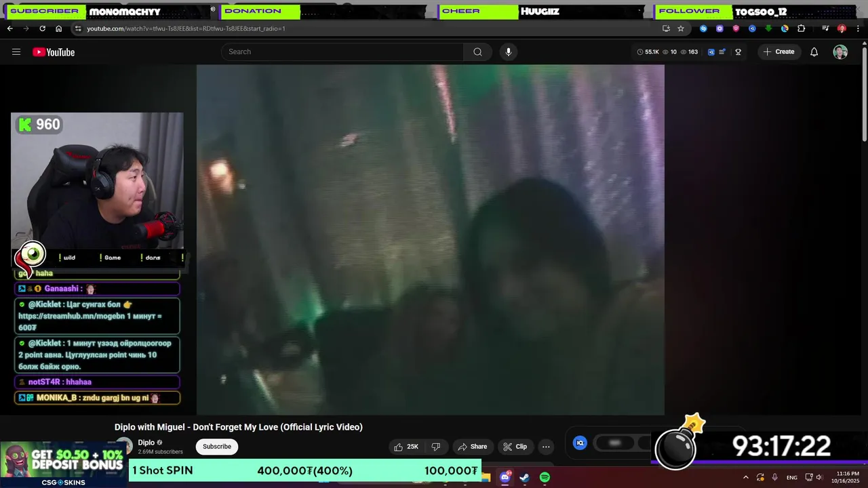This screenshot has width=868, height=488.
Task: Submit search with the magnifier button
Action: 477,52
